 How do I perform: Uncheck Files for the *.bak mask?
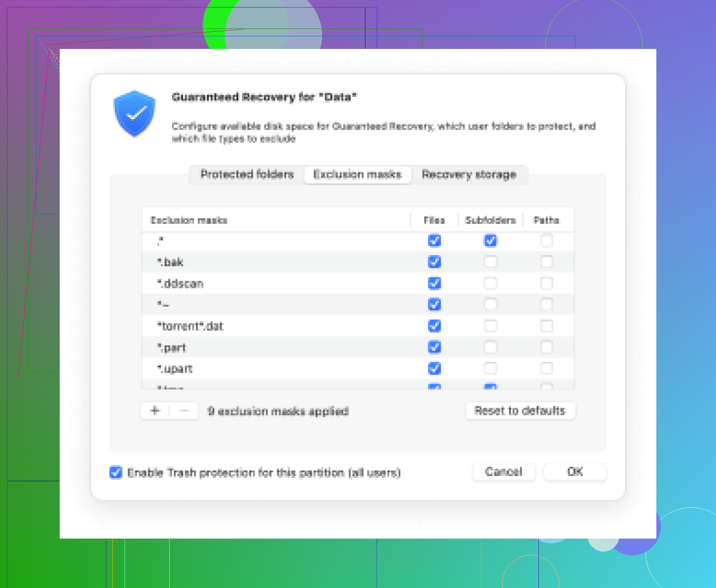click(434, 262)
